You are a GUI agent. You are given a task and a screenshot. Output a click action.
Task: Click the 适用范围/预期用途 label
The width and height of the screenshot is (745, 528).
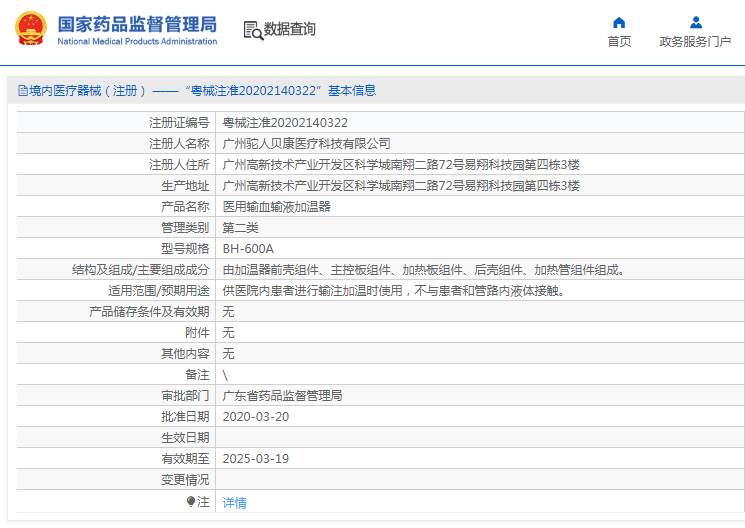[159, 290]
